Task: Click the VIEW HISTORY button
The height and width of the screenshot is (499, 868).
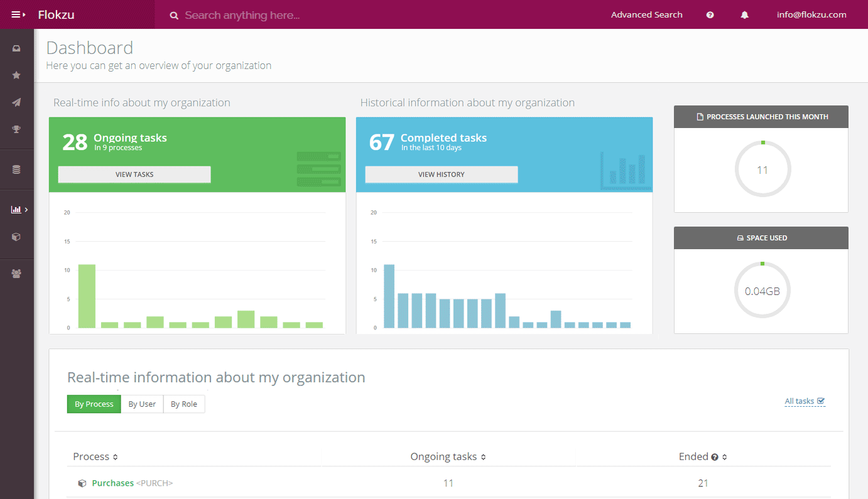Action: 442,174
